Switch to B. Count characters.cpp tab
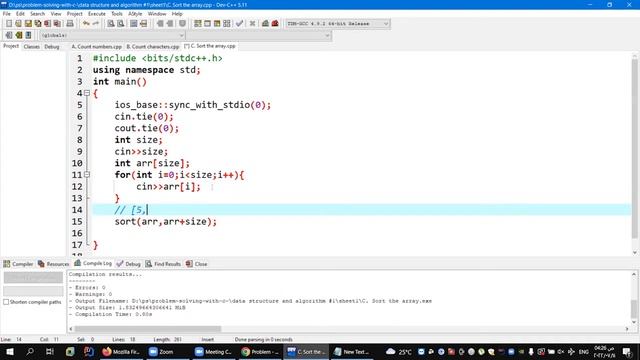 (153, 47)
